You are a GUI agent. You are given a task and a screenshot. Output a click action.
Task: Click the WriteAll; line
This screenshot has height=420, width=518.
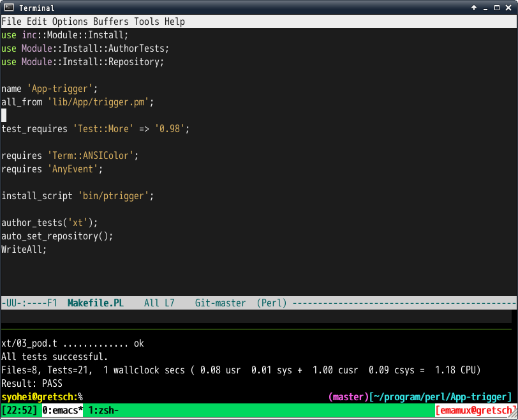(24, 249)
